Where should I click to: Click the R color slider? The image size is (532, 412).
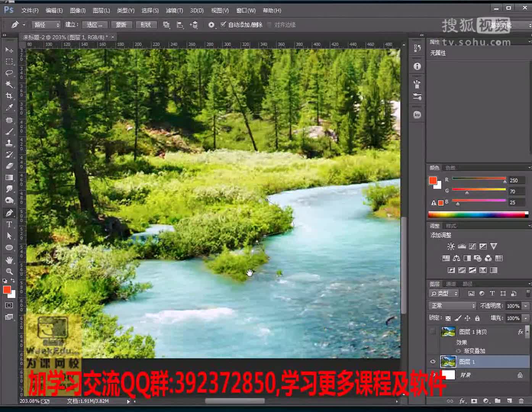click(479, 179)
